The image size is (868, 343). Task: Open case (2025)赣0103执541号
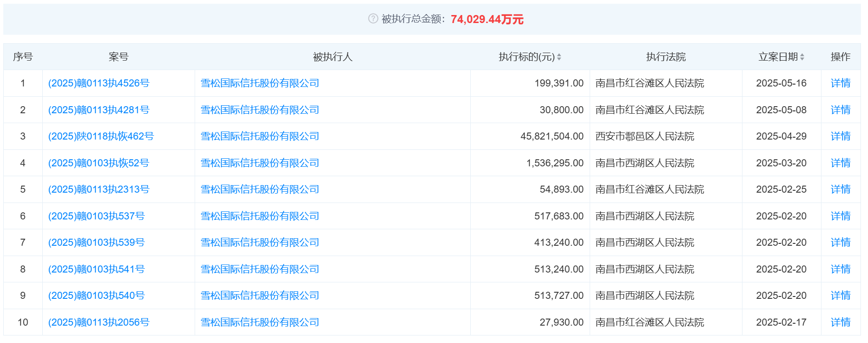[x=96, y=269]
